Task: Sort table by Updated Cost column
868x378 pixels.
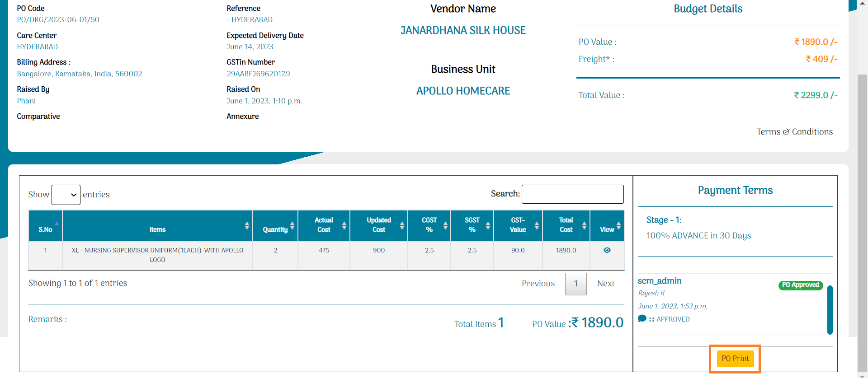Action: tap(378, 225)
